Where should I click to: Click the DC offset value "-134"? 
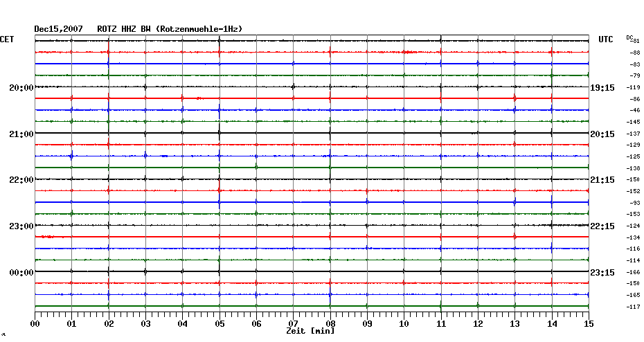[x=634, y=237]
